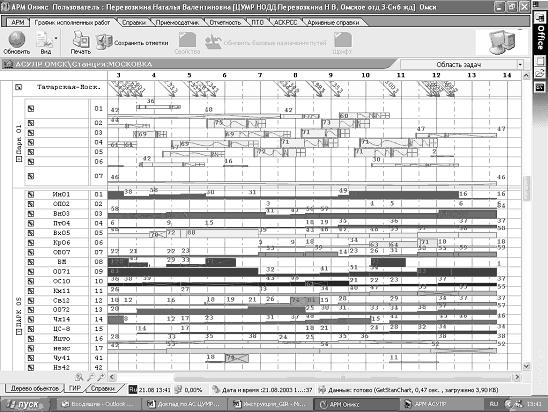Image resolution: width=548 pixels, height=412 pixels.
Task: Click the RU language indicator
Action: point(493,404)
